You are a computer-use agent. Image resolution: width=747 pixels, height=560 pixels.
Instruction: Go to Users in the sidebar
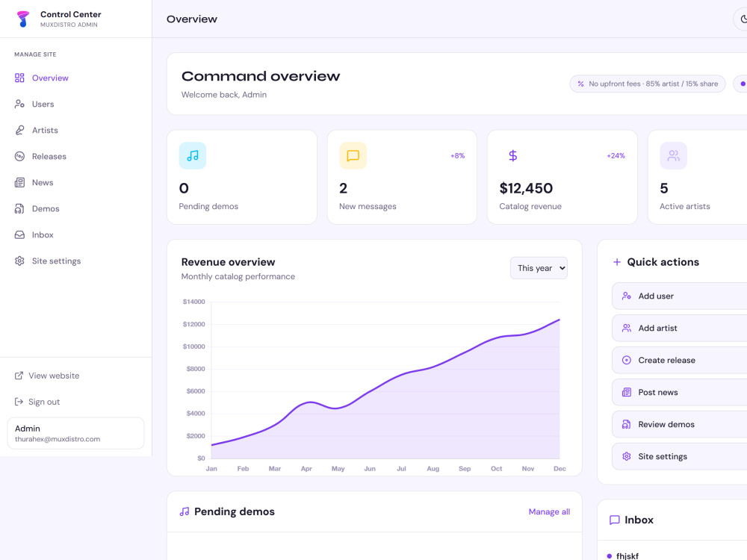point(76,104)
